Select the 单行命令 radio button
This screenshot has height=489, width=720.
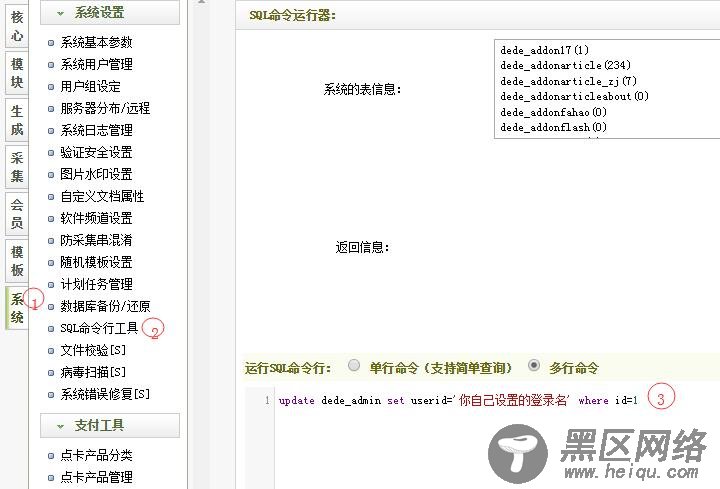click(354, 365)
